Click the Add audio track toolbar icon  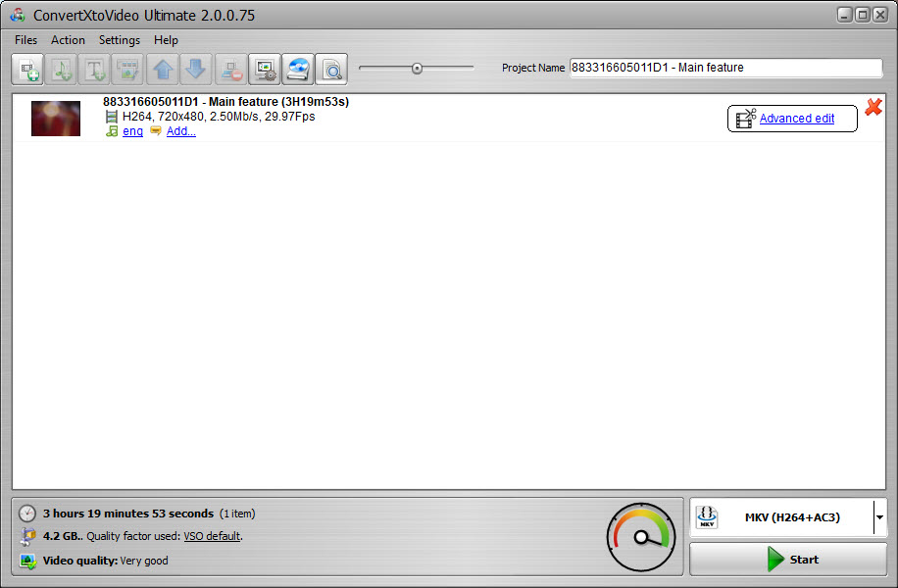tap(62, 70)
